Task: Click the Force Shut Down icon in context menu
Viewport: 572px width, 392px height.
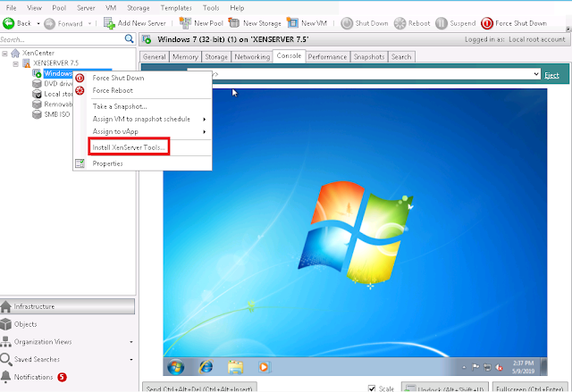Action: point(80,78)
